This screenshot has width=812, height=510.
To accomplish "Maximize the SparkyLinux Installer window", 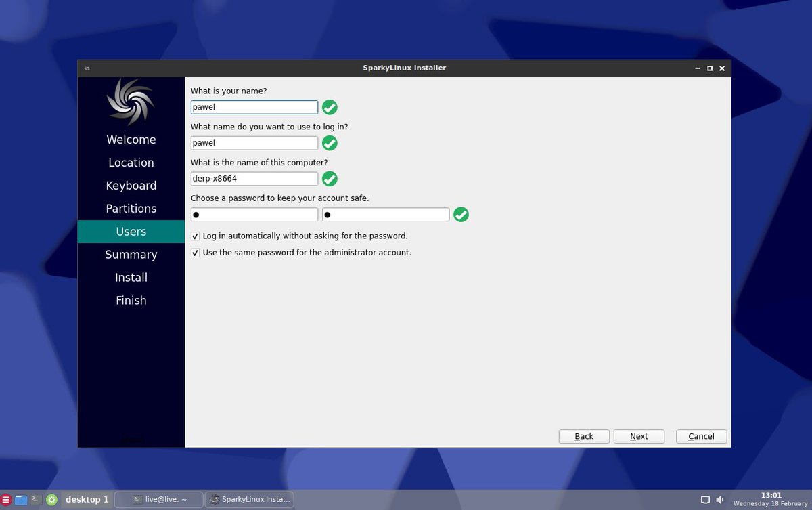I will click(x=710, y=68).
